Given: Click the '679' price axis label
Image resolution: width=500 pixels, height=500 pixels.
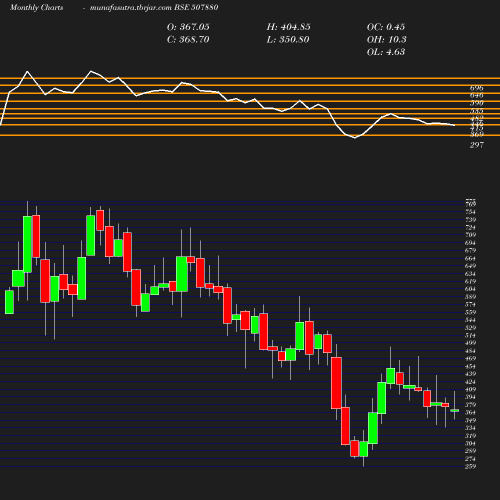Looking at the screenshot, I should click(x=470, y=250).
